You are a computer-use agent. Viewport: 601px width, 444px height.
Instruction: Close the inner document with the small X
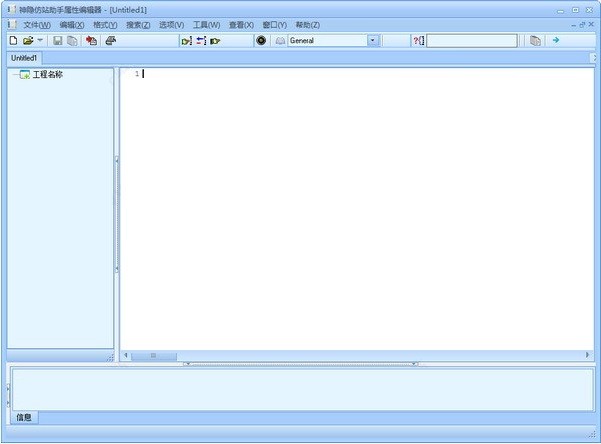click(x=591, y=24)
